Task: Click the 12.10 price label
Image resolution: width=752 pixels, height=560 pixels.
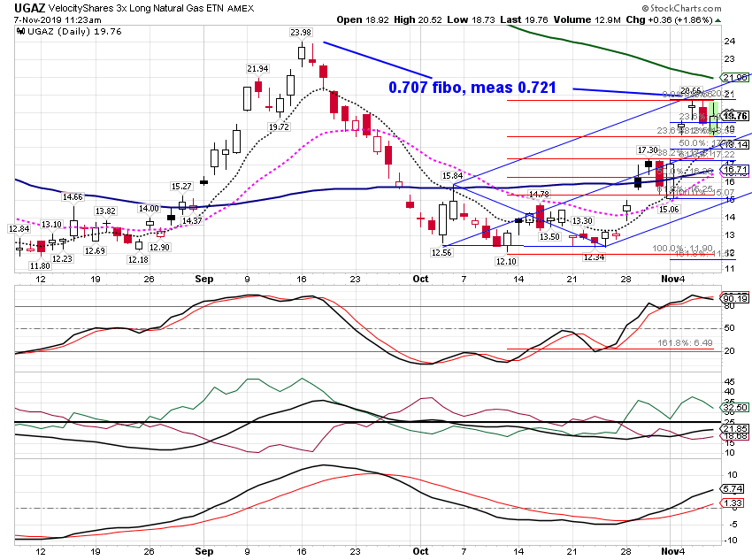Action: click(506, 261)
